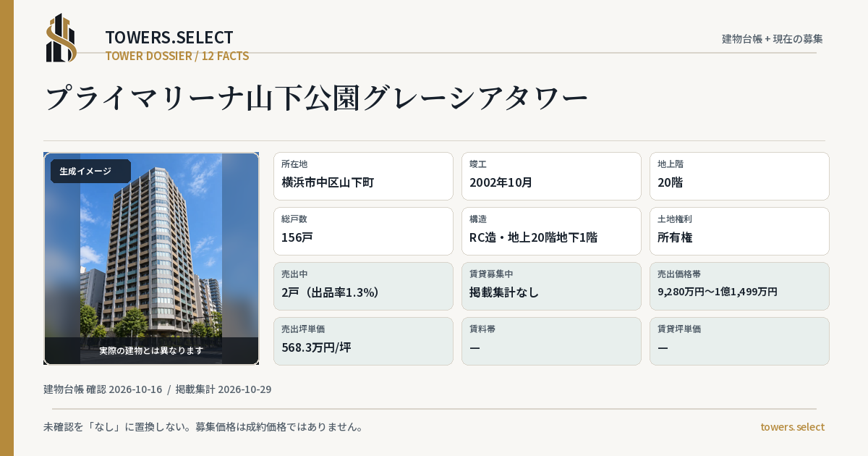Click the 掲載集計 2026-10-29 date text
This screenshot has height=456, width=868.
coord(224,389)
